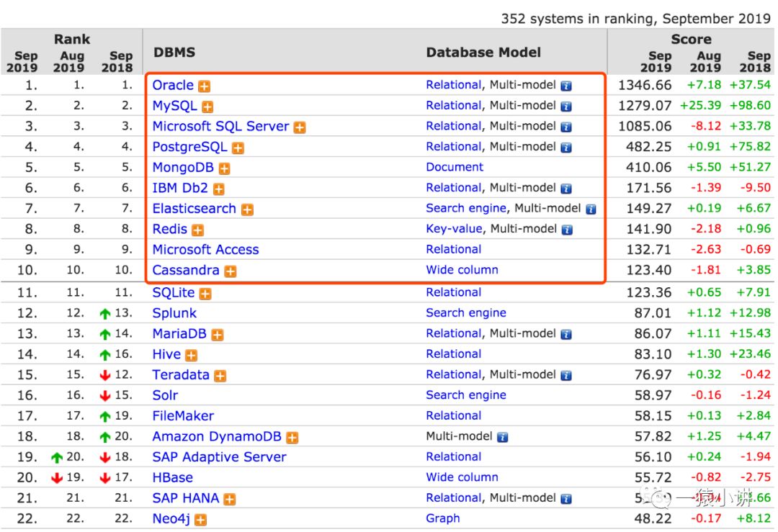This screenshot has height=532, width=778.
Task: Click the orange plus icon beside MySQL
Action: tap(208, 107)
